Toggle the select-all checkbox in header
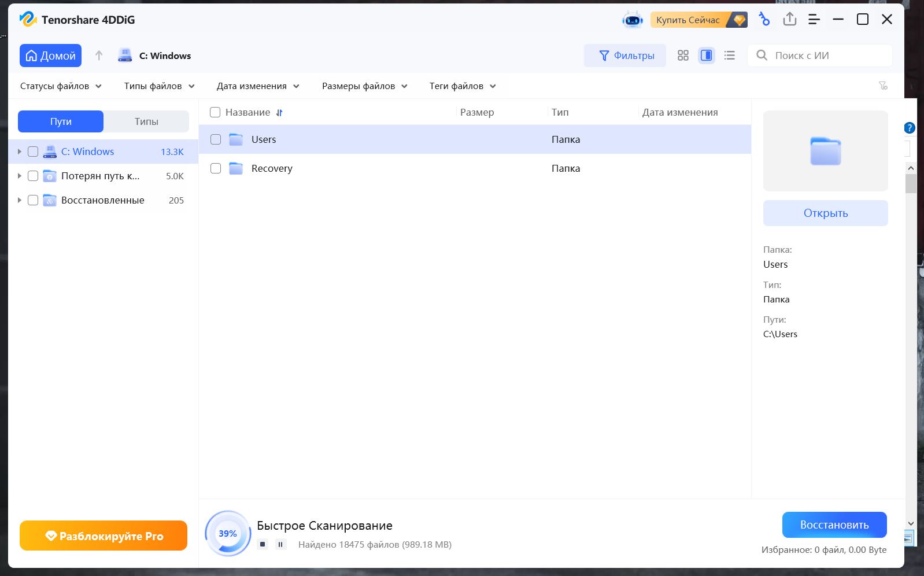This screenshot has width=924, height=576. (x=215, y=112)
